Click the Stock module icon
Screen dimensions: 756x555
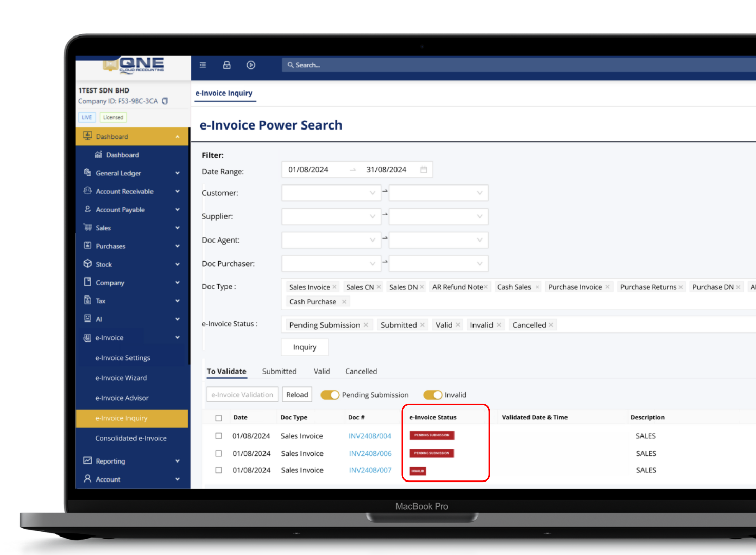(87, 264)
